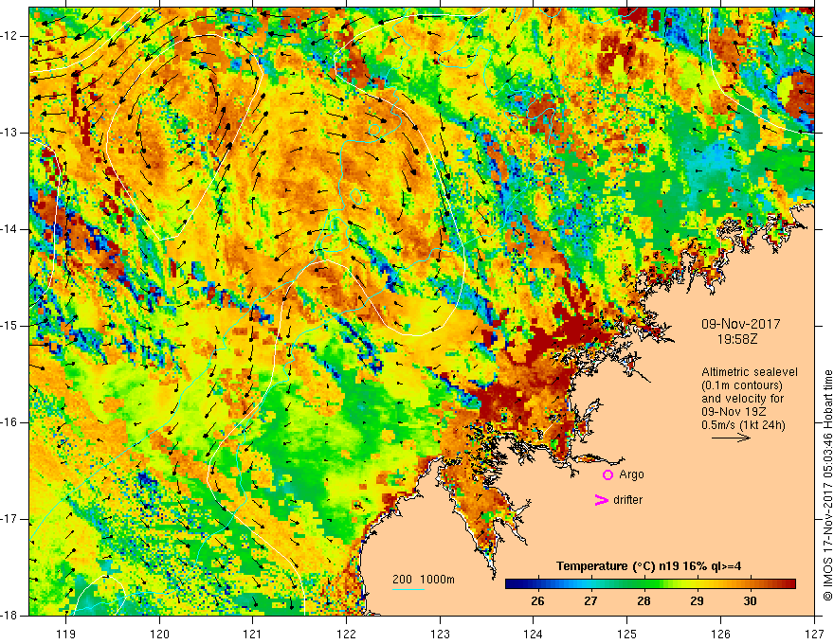
Task: Click the date text 09-Nov-2017
Action: (x=741, y=324)
